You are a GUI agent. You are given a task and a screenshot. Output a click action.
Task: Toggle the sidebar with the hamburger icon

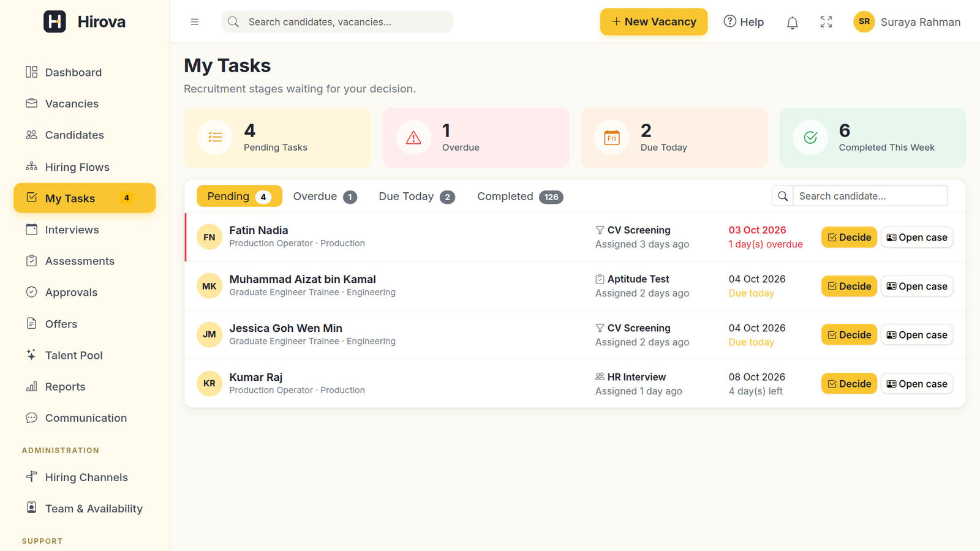coord(195,22)
